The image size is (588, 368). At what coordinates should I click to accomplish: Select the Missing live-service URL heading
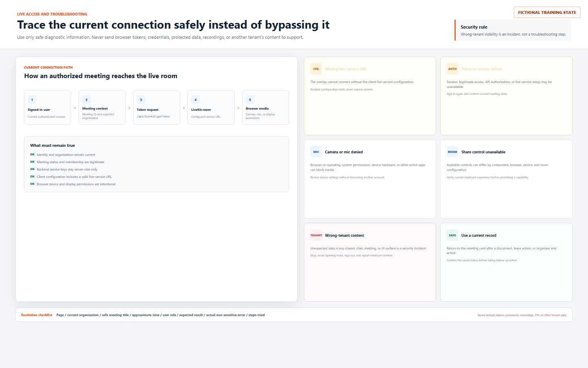346,69
